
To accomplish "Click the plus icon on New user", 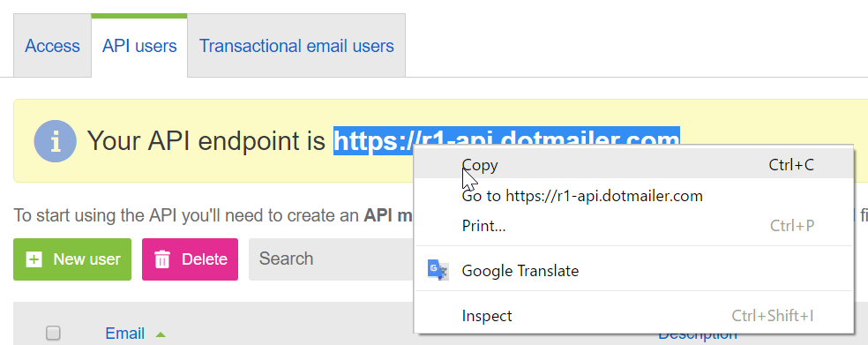I will pos(34,259).
